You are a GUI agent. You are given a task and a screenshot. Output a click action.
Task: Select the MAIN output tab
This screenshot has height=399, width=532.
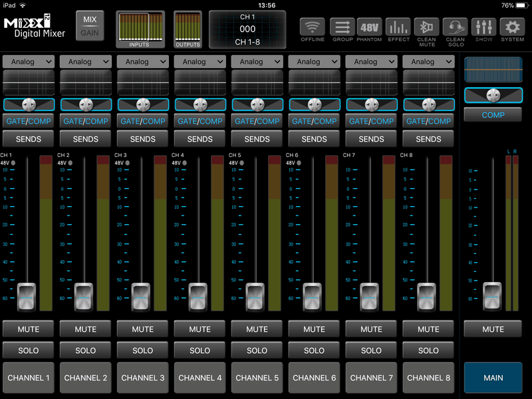pyautogui.click(x=493, y=377)
